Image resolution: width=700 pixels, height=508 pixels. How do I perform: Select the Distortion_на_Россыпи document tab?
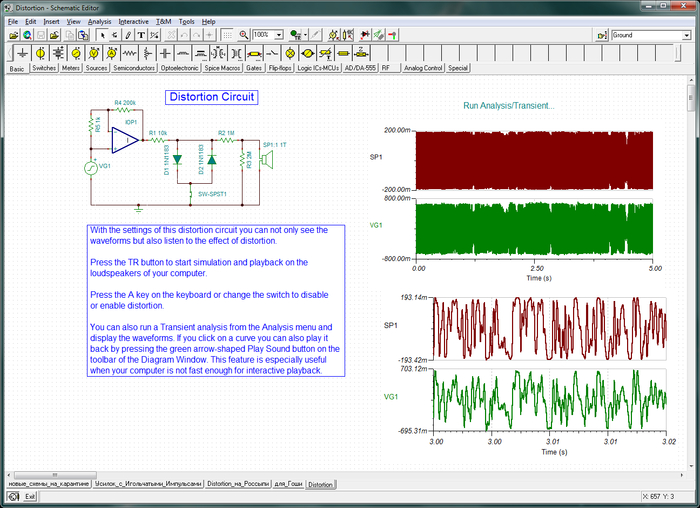click(238, 484)
